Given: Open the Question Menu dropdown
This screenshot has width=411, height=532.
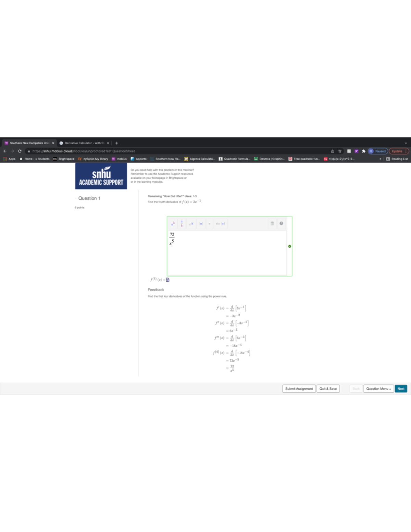Looking at the screenshot, I should pos(378,389).
